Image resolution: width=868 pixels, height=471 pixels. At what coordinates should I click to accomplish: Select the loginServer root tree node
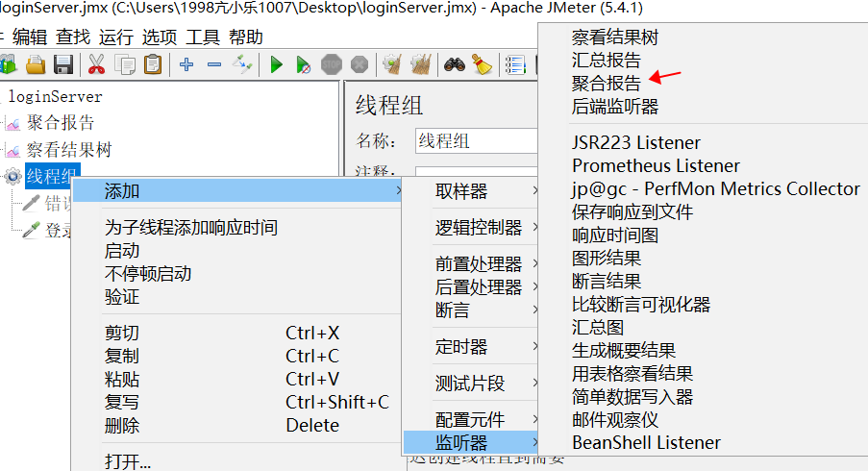(56, 96)
